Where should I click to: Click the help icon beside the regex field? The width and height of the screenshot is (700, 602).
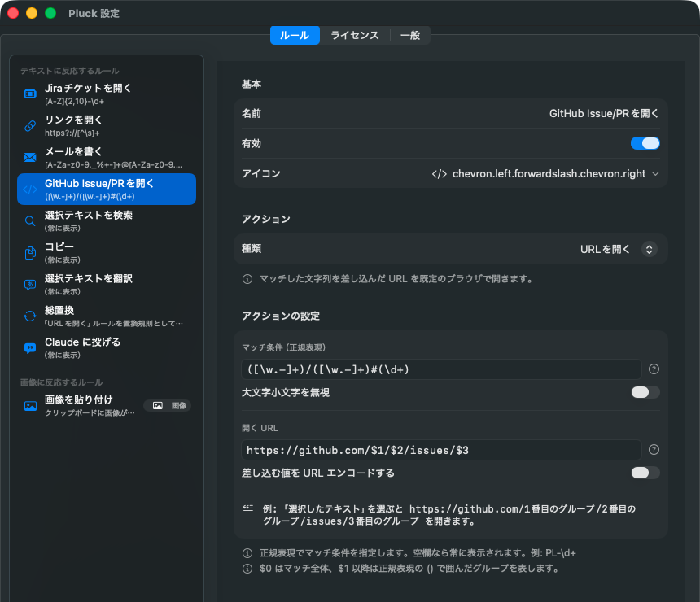coord(654,369)
